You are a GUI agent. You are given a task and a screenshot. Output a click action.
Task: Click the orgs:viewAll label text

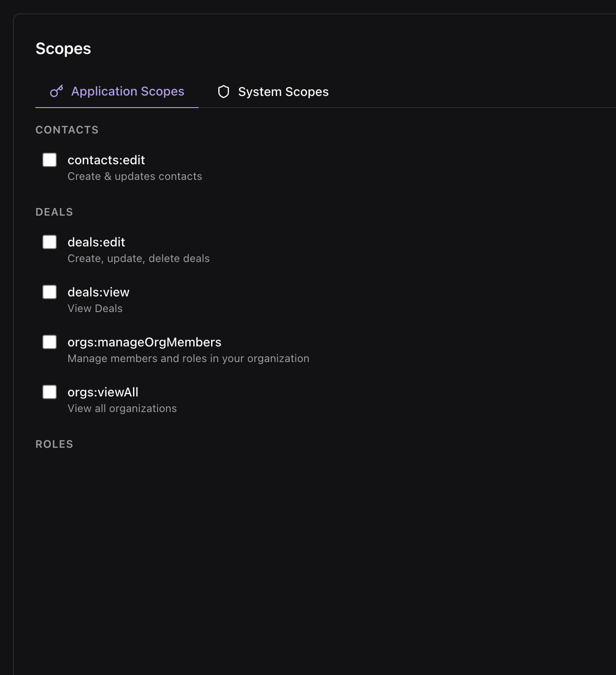(103, 392)
